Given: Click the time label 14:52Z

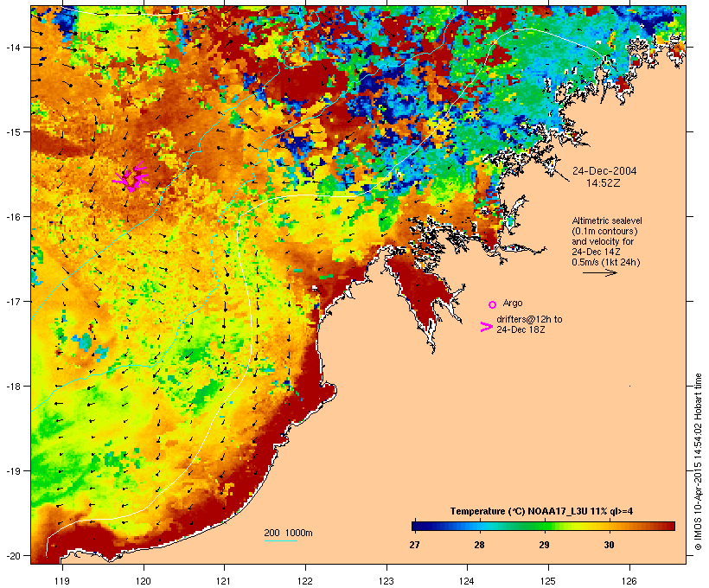Looking at the screenshot, I should pos(604,183).
